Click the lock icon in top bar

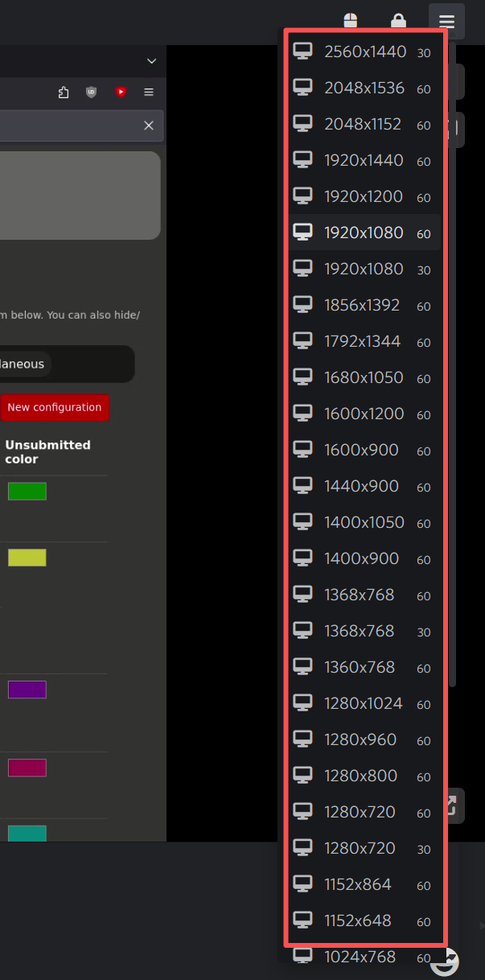[397, 21]
